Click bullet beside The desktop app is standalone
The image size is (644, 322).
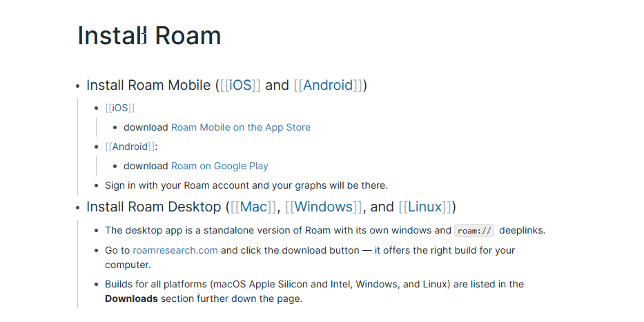97,230
